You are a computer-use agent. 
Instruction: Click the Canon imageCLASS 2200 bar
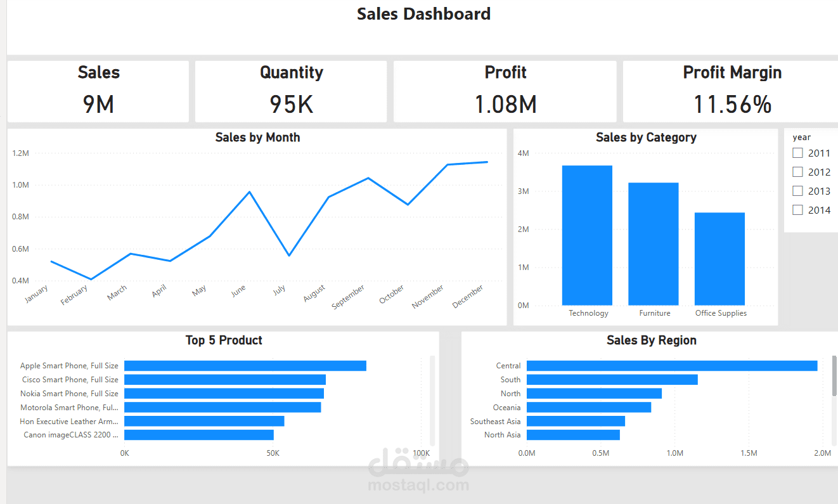[x=198, y=434]
